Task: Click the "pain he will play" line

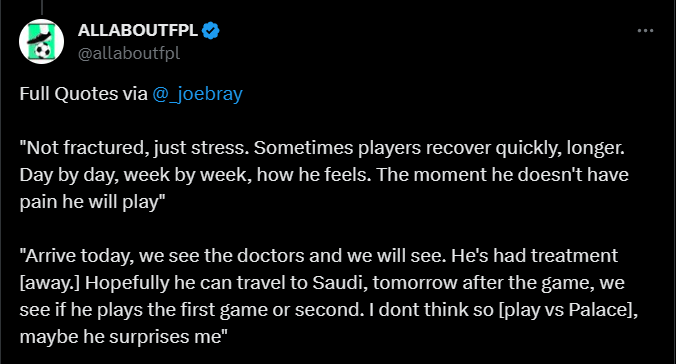Action: 92,202
